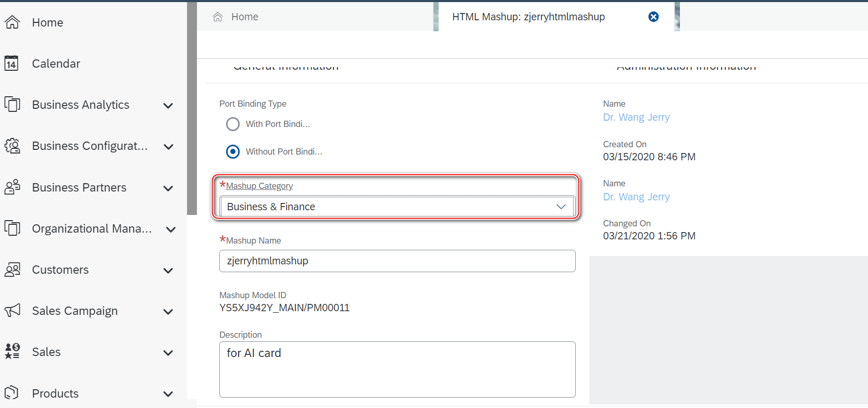This screenshot has height=408, width=868.
Task: Click Port Binding Type label
Action: [253, 104]
